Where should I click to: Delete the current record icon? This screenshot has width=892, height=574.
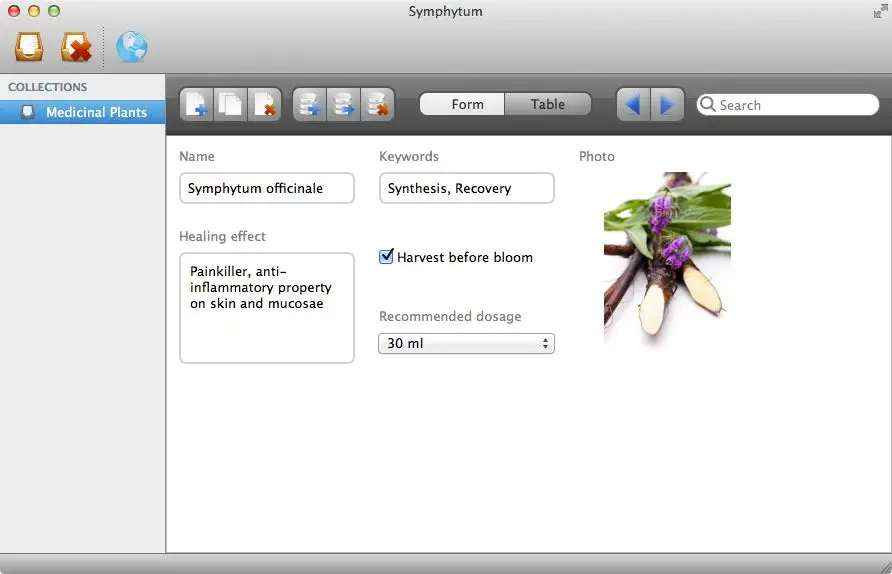(x=265, y=105)
